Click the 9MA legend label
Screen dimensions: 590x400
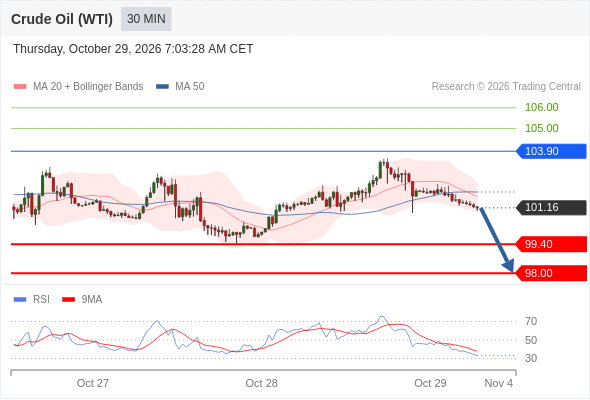pyautogui.click(x=92, y=300)
